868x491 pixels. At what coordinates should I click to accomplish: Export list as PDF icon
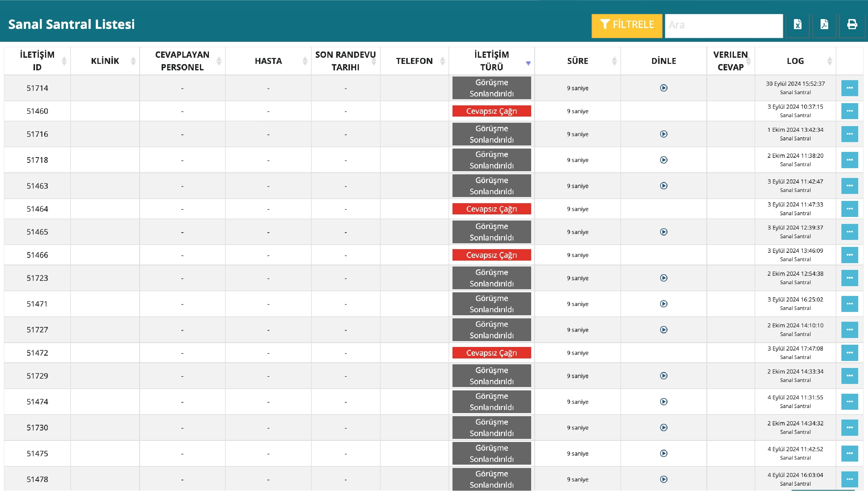point(824,24)
